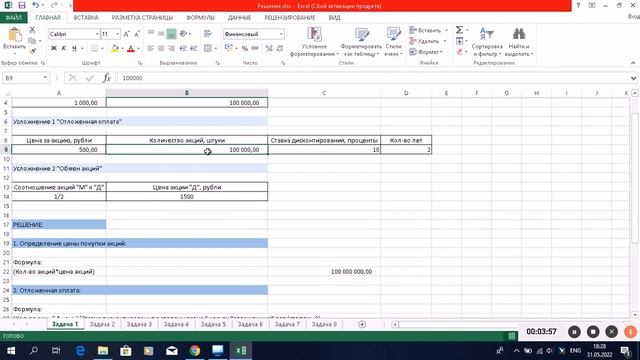
Task: Toggle the top vertical alignment icon
Action: point(151,33)
